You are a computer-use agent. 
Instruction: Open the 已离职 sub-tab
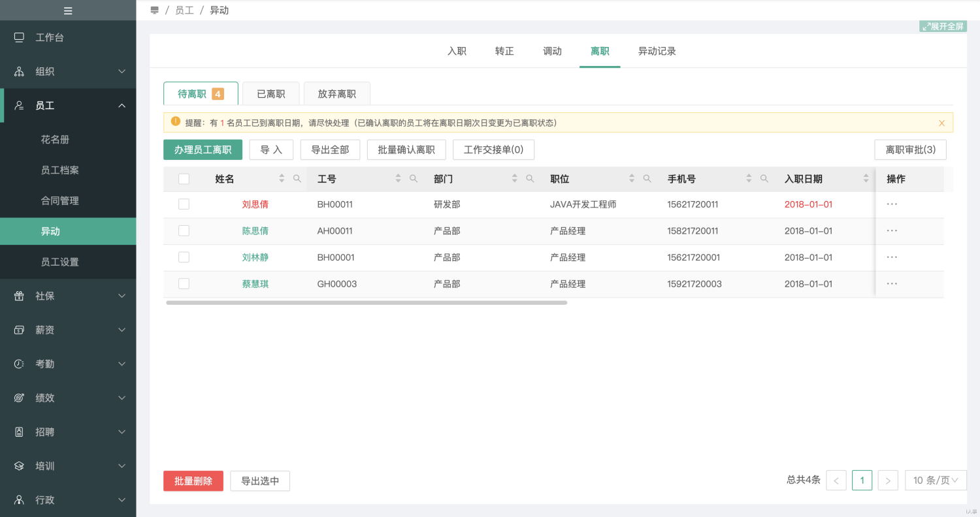(x=271, y=93)
